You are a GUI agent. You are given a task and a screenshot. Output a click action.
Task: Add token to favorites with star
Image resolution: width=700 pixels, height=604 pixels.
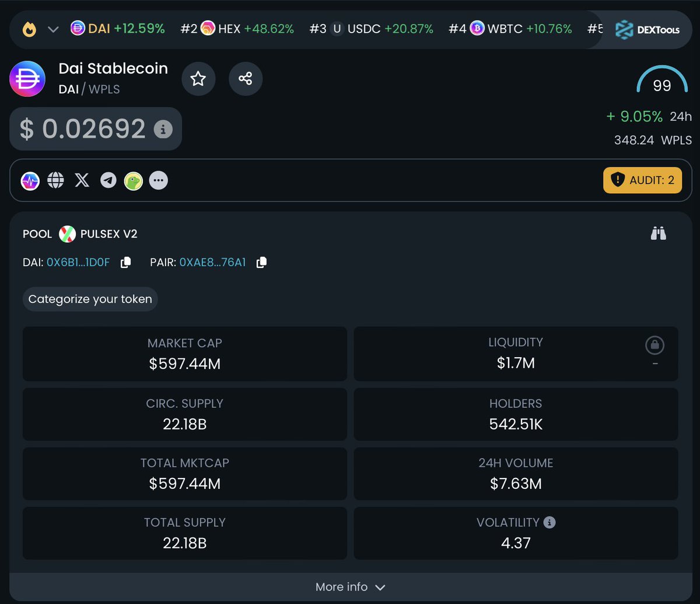coord(198,79)
